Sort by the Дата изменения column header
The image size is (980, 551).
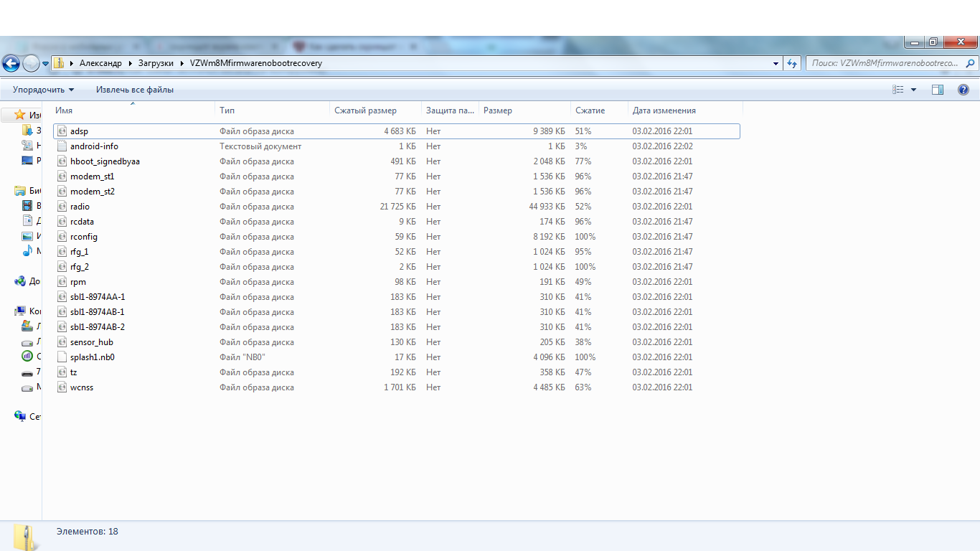pyautogui.click(x=664, y=110)
